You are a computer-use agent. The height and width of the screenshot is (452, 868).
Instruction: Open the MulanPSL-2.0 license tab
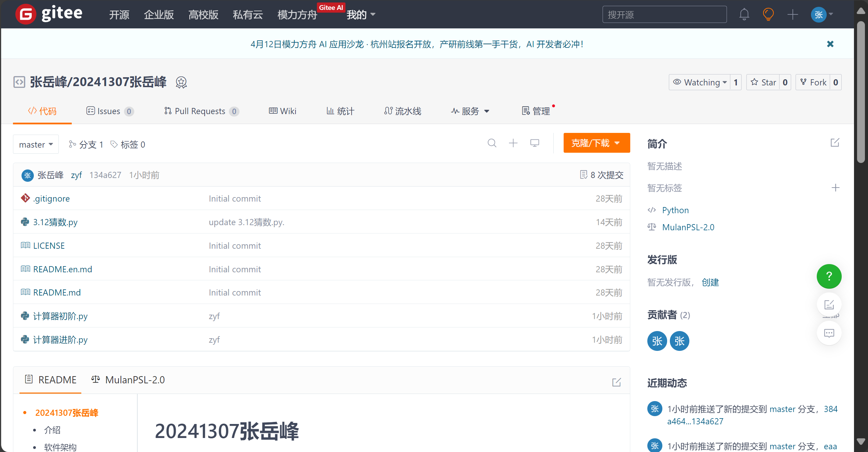128,380
